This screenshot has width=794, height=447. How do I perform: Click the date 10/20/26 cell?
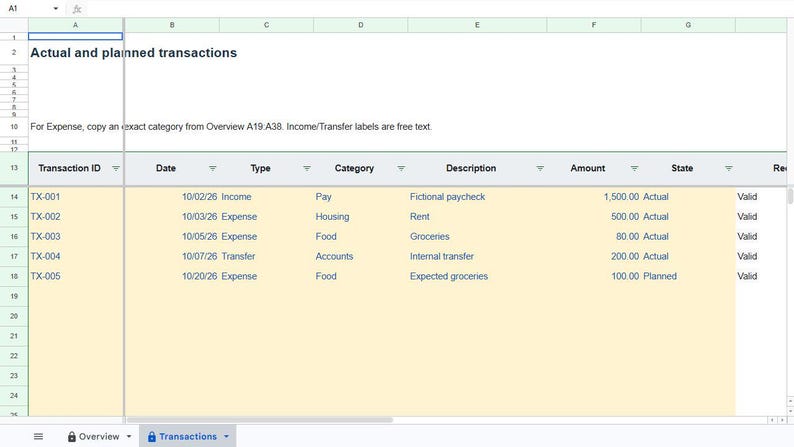(x=172, y=276)
